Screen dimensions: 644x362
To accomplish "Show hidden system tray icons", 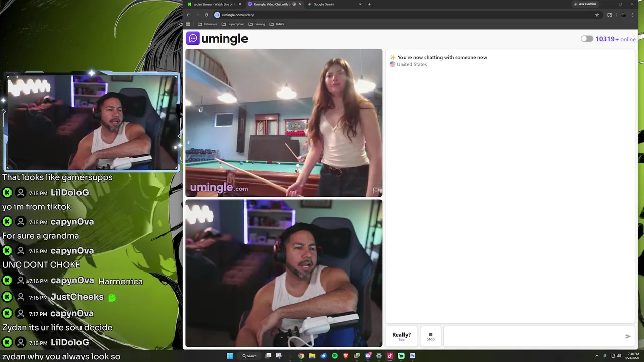I will (597, 356).
